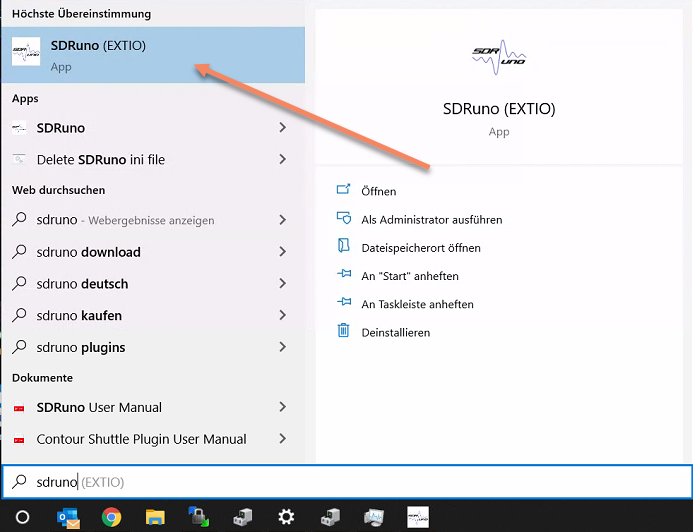The image size is (693, 532).
Task: Open the highlighted SDRuno (EXTIO) best match result
Action: (153, 55)
